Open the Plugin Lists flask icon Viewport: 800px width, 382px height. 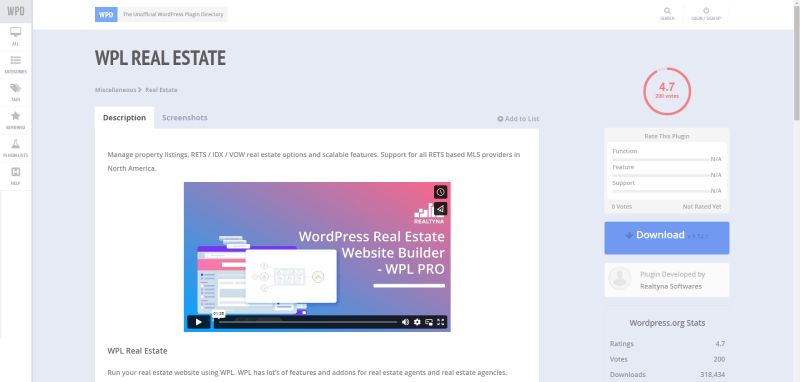(x=15, y=144)
